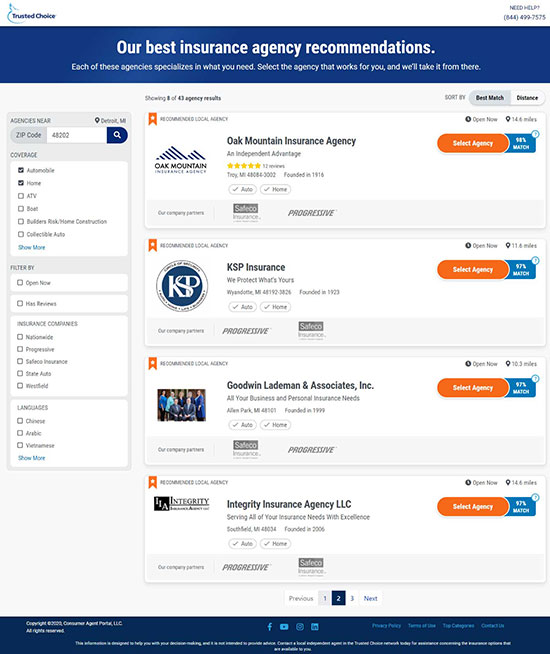Screen dimensions: 550x654
Task: Click Goodwin Lademan team photo
Action: point(181,405)
